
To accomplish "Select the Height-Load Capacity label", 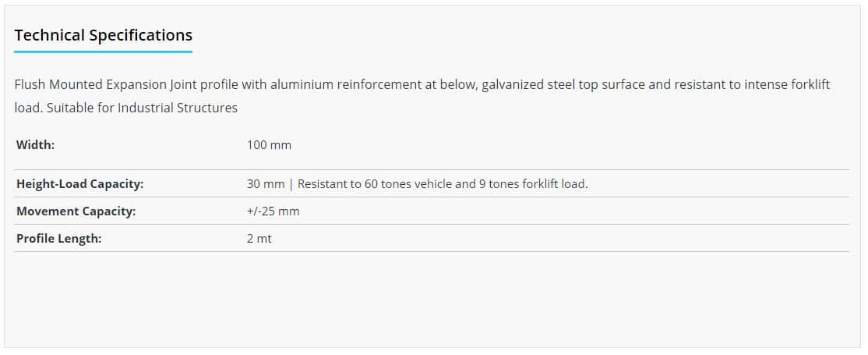I will pos(79,184).
